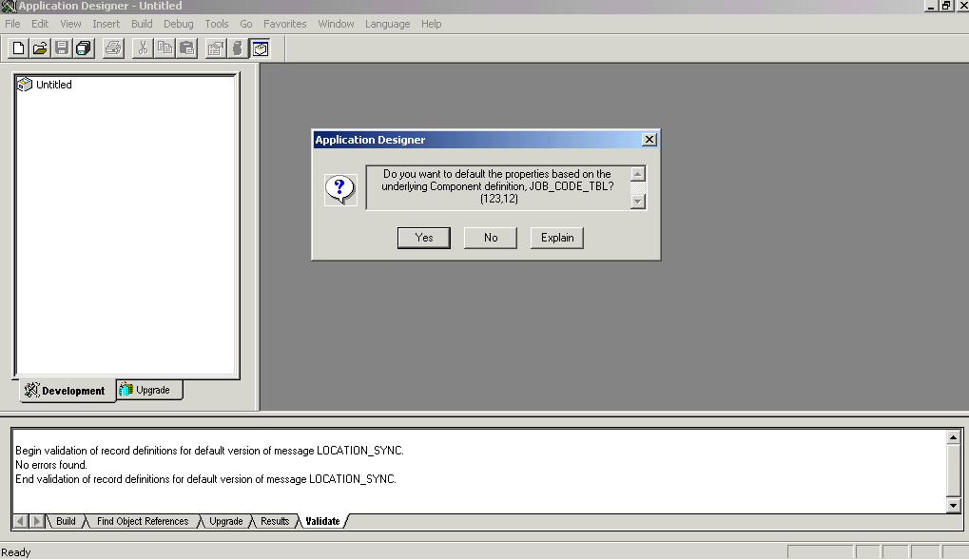Open a definition using the Open folder icon
Viewport: 969px width, 560px height.
(39, 48)
